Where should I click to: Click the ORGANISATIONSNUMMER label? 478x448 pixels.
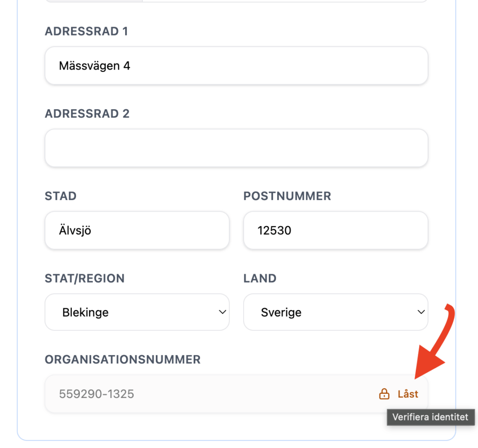tap(122, 359)
